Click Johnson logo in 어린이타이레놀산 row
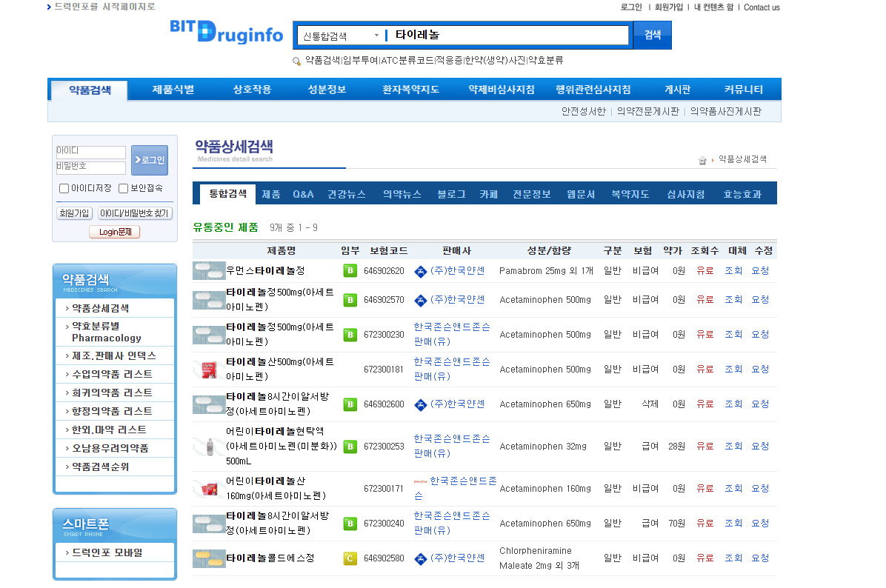 tap(420, 482)
